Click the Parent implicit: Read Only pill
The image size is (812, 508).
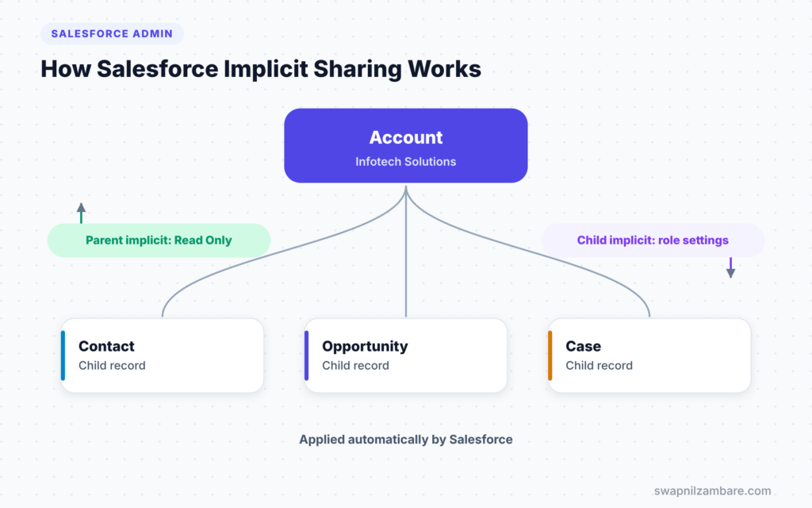coord(159,241)
